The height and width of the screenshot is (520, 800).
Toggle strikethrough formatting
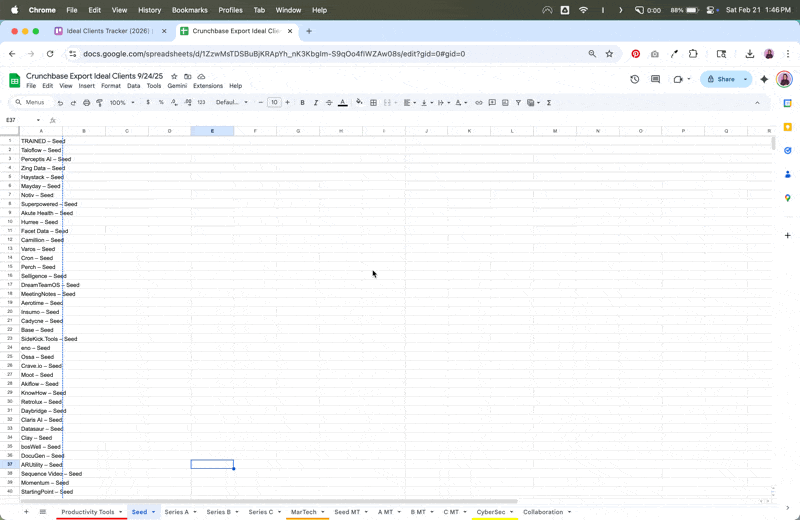[x=329, y=103]
